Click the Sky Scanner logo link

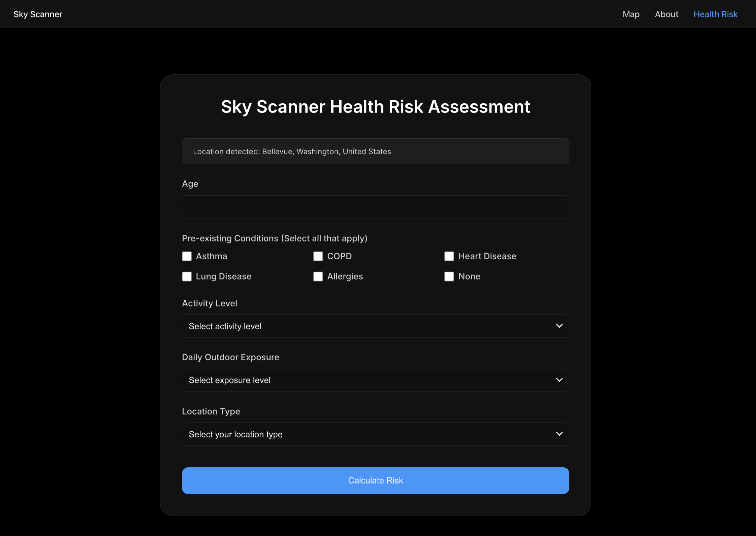38,14
